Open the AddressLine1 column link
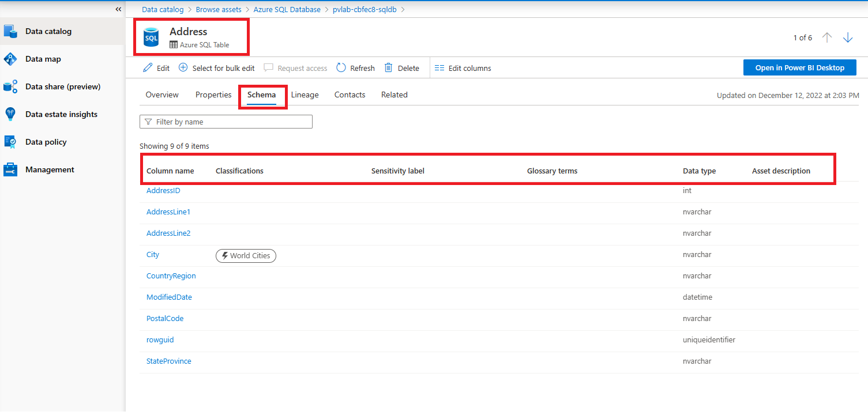The width and height of the screenshot is (868, 415). [168, 212]
